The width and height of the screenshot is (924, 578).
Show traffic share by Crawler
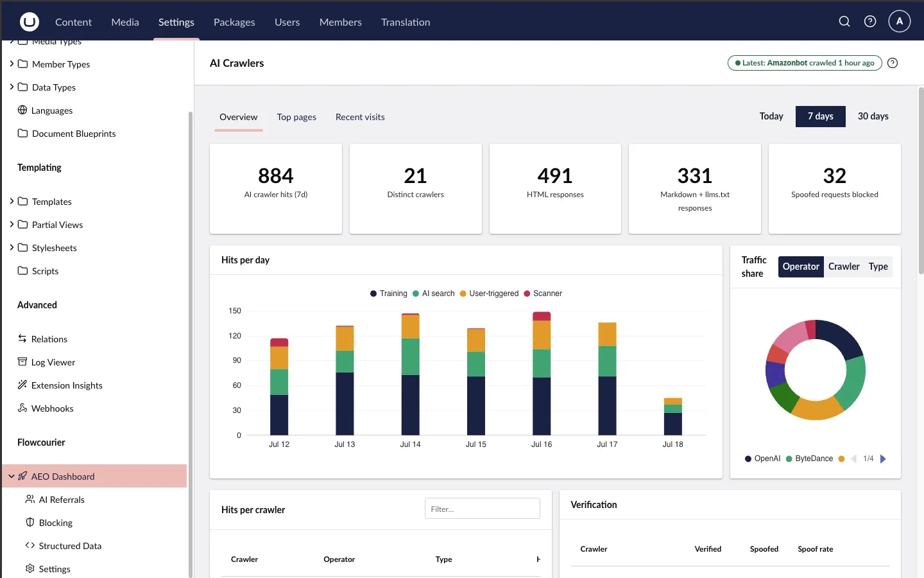pos(844,267)
